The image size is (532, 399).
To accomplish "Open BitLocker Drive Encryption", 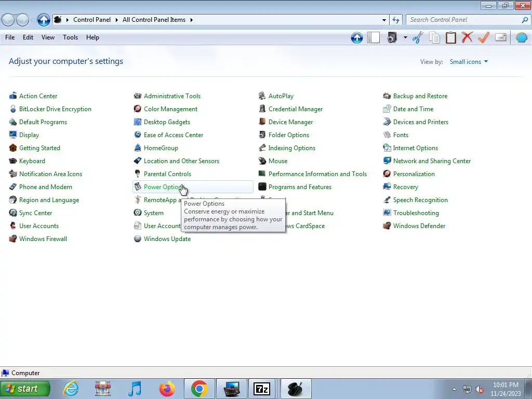I will pyautogui.click(x=55, y=109).
